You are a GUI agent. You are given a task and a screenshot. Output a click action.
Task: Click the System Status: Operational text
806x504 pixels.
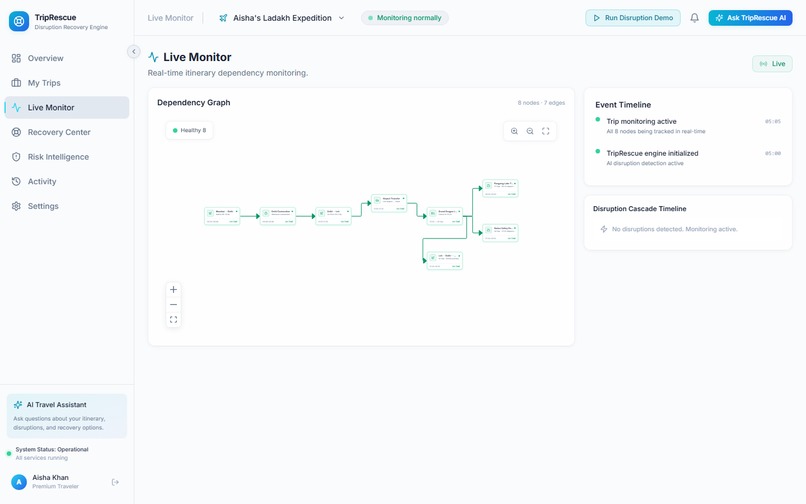[52, 449]
